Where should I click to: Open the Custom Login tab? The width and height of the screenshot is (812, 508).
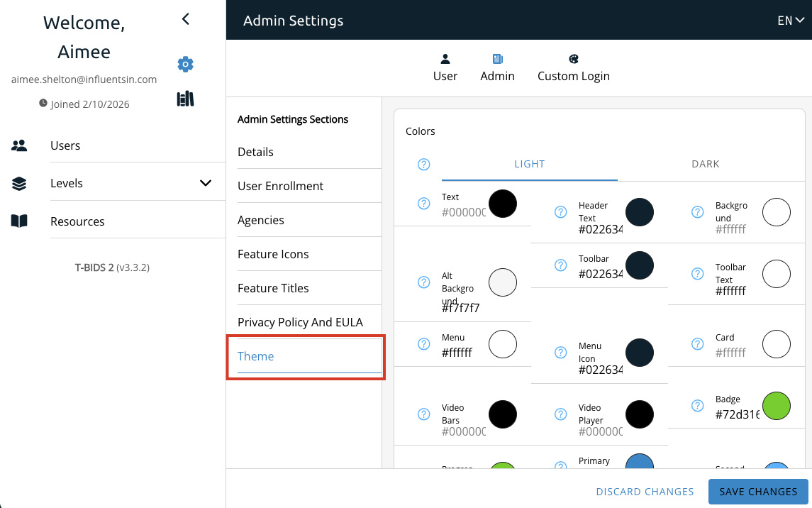(573, 68)
